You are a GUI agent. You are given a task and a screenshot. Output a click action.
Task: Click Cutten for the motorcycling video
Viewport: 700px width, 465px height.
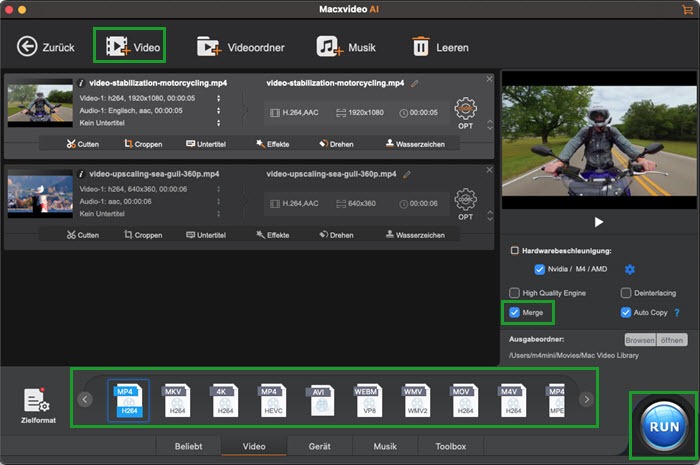click(83, 144)
